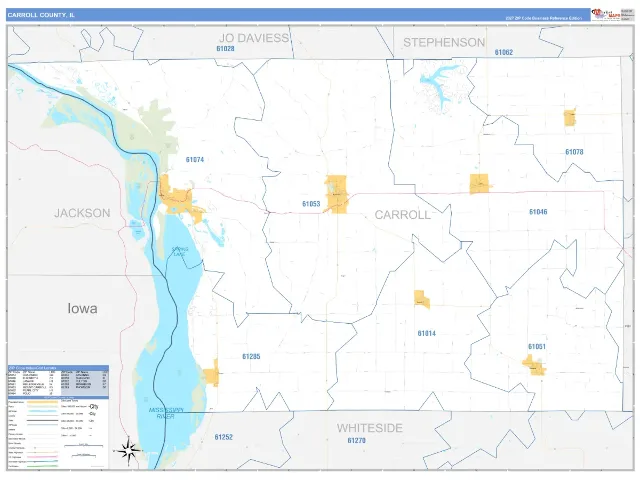Select ZIP code label 61053

[x=311, y=204]
